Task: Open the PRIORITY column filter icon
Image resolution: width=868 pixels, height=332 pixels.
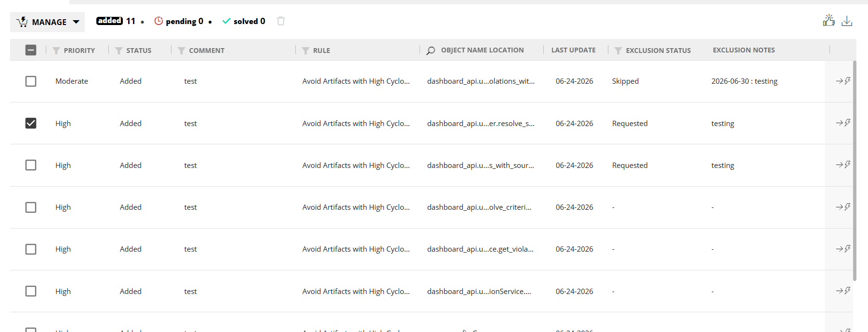Action: click(56, 51)
